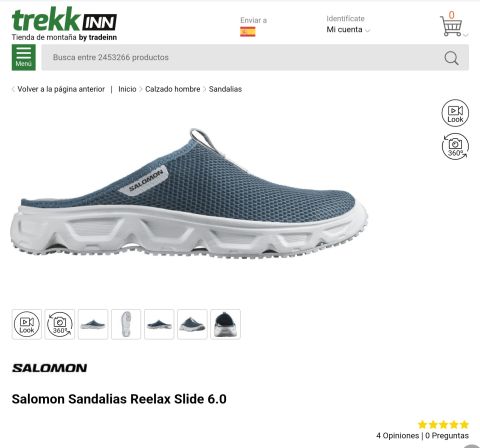The width and height of the screenshot is (480, 448).
Task: Open the Calzado hombre breadcrumb
Action: point(173,89)
